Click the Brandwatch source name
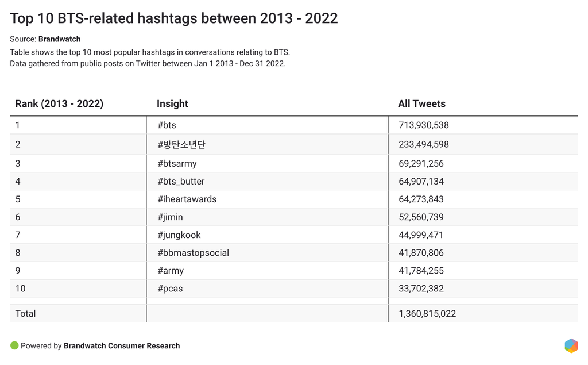The image size is (588, 365). pyautogui.click(x=59, y=39)
